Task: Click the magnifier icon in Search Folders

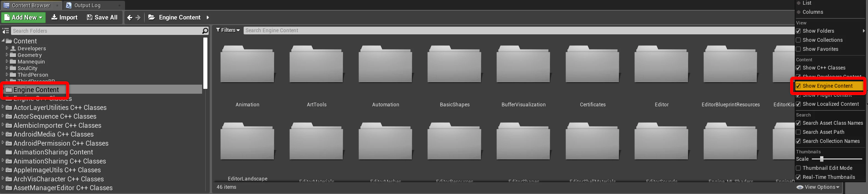Action: [x=205, y=31]
